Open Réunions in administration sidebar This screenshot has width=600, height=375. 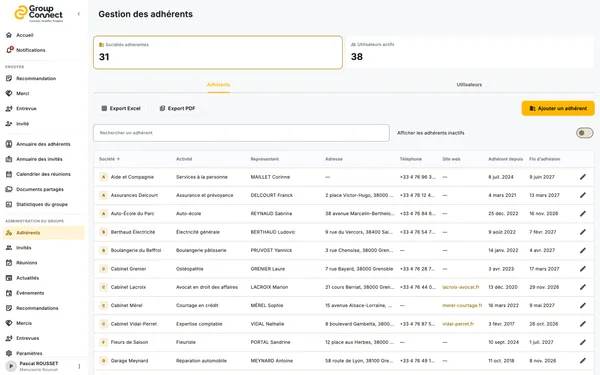coord(44,263)
